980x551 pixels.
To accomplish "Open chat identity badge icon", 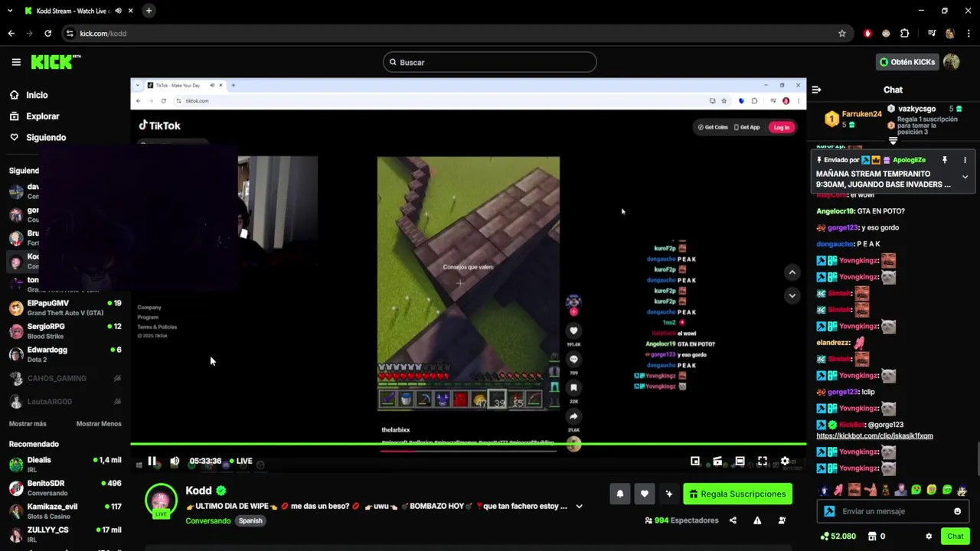I will click(828, 511).
